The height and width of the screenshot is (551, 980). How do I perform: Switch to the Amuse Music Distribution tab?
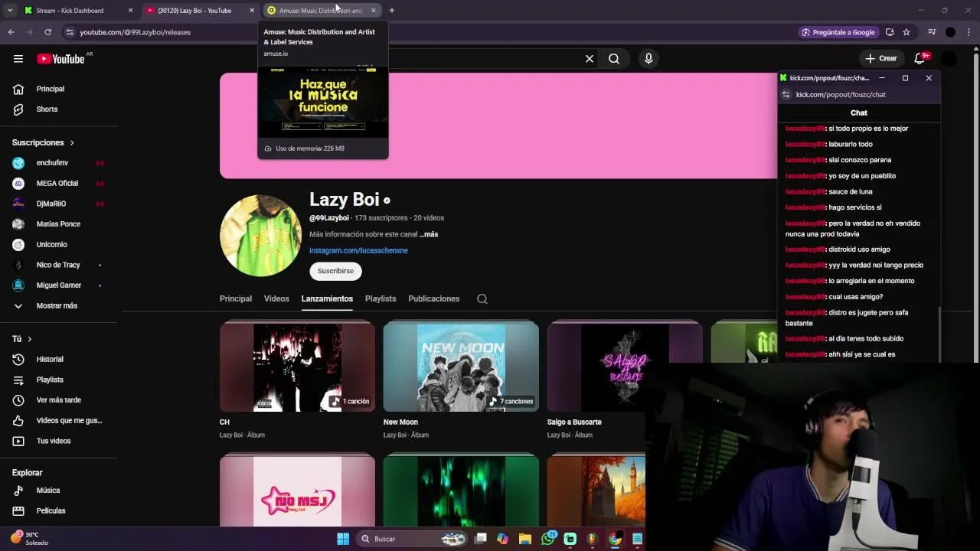(x=322, y=11)
